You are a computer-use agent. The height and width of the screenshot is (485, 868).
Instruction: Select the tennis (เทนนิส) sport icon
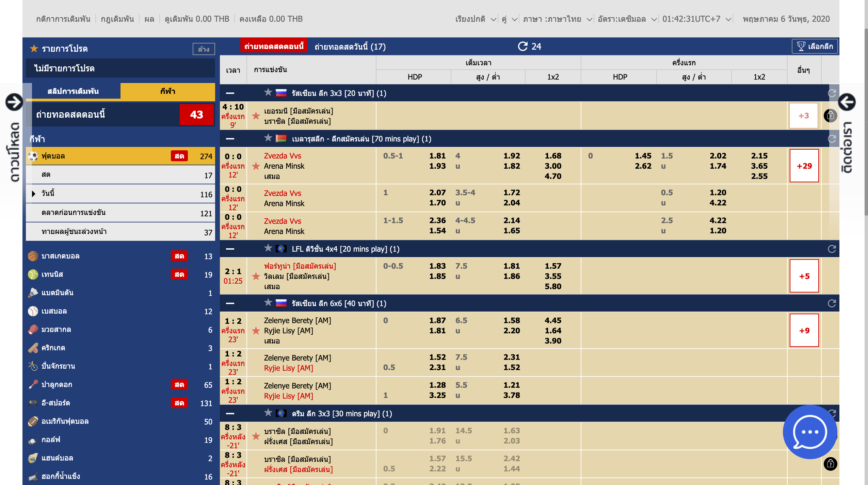tap(33, 274)
